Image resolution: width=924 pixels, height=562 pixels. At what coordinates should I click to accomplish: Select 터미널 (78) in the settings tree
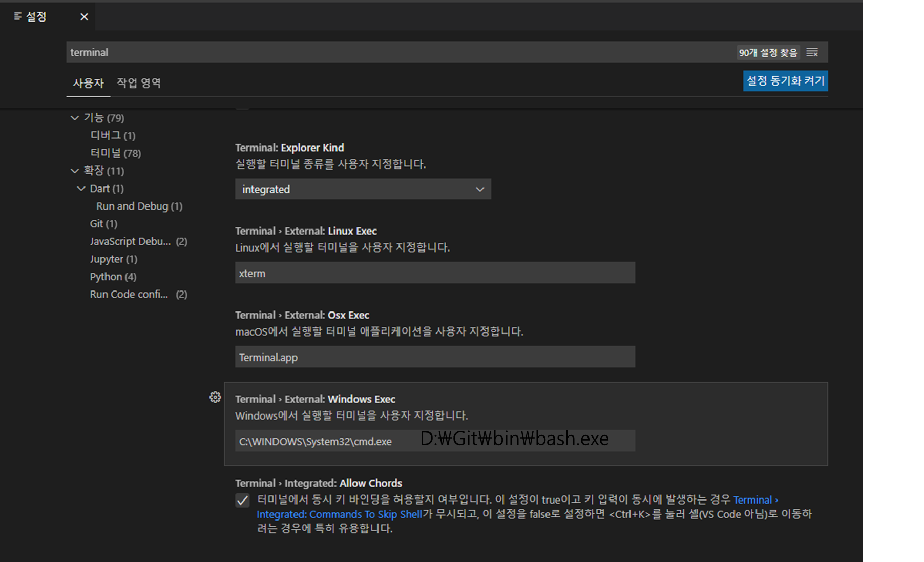(116, 153)
